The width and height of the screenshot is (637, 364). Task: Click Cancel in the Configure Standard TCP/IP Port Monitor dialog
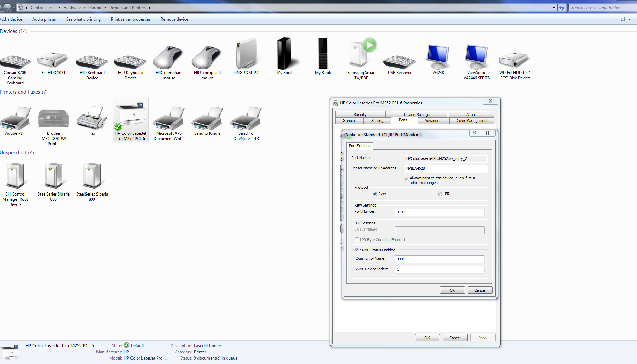(x=480, y=290)
